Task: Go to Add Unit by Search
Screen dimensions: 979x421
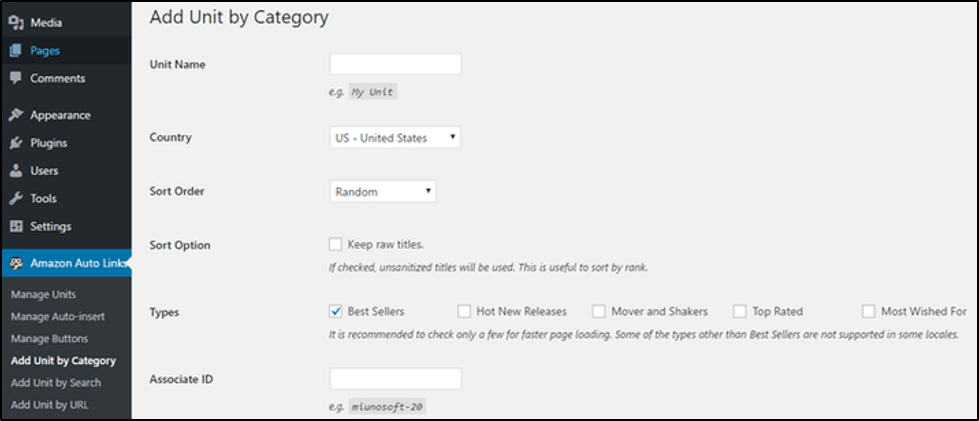Action: tap(56, 382)
